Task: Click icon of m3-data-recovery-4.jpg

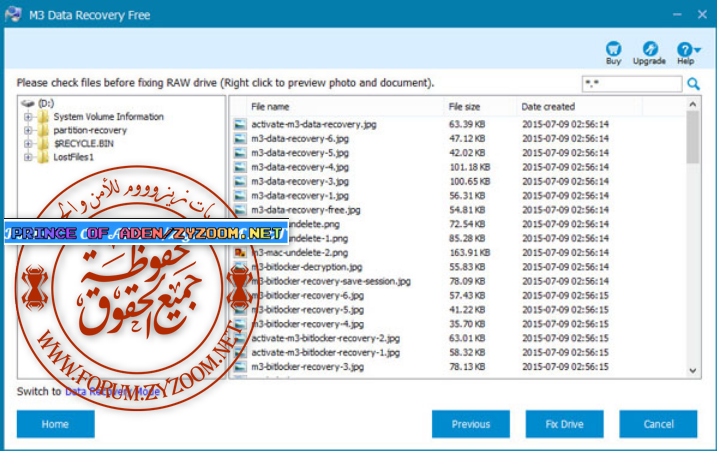Action: (240, 167)
